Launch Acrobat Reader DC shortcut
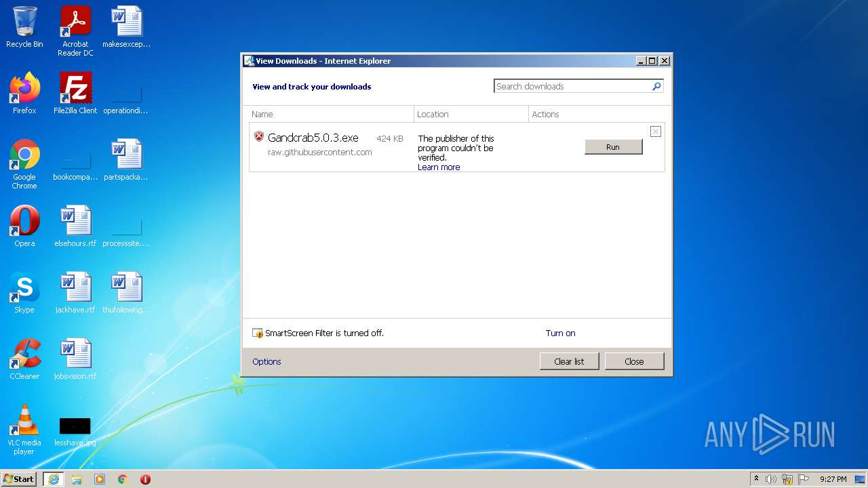 [75, 31]
